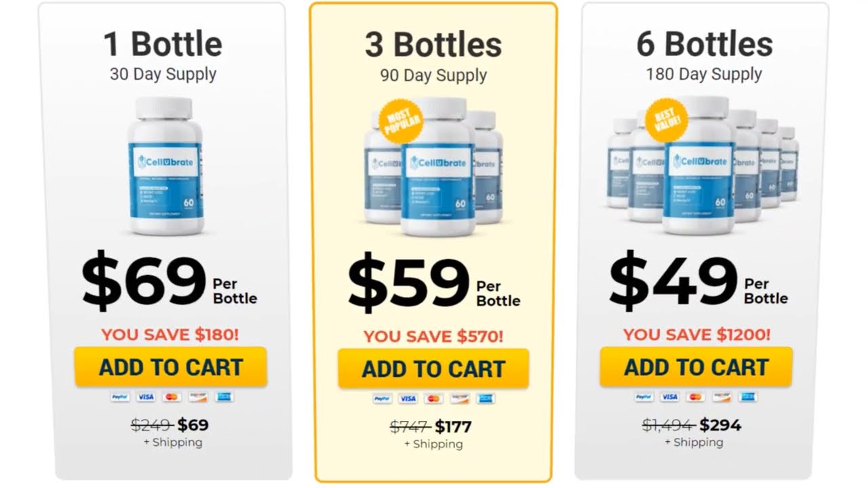Click the $177 total price text
The width and height of the screenshot is (868, 488).
point(453,427)
